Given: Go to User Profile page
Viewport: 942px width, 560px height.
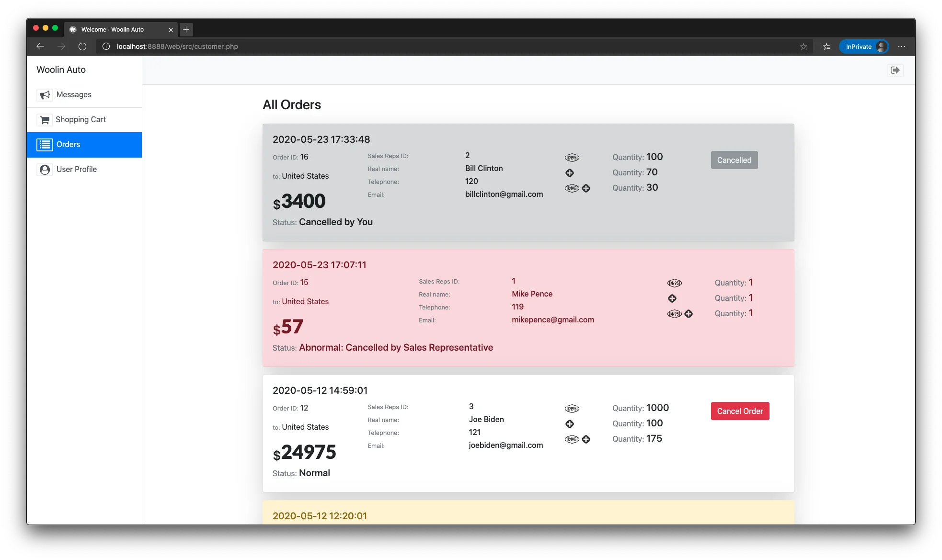Looking at the screenshot, I should point(77,170).
